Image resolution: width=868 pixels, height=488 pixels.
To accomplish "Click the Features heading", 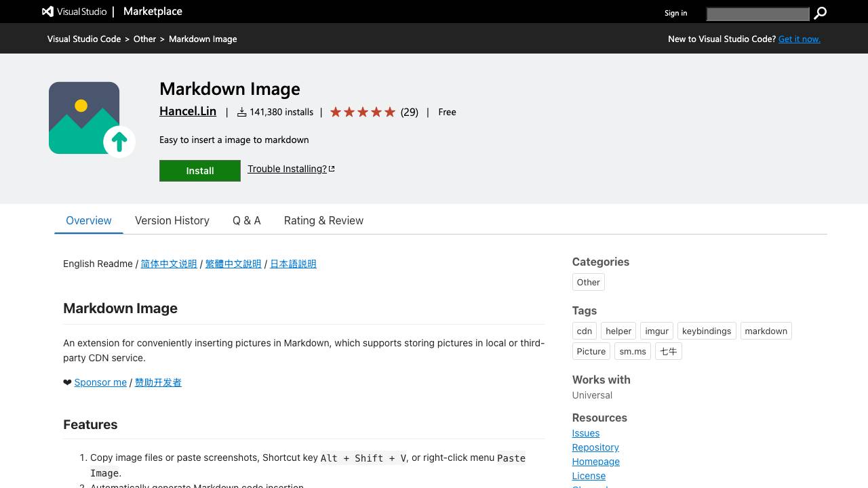I will tap(90, 424).
